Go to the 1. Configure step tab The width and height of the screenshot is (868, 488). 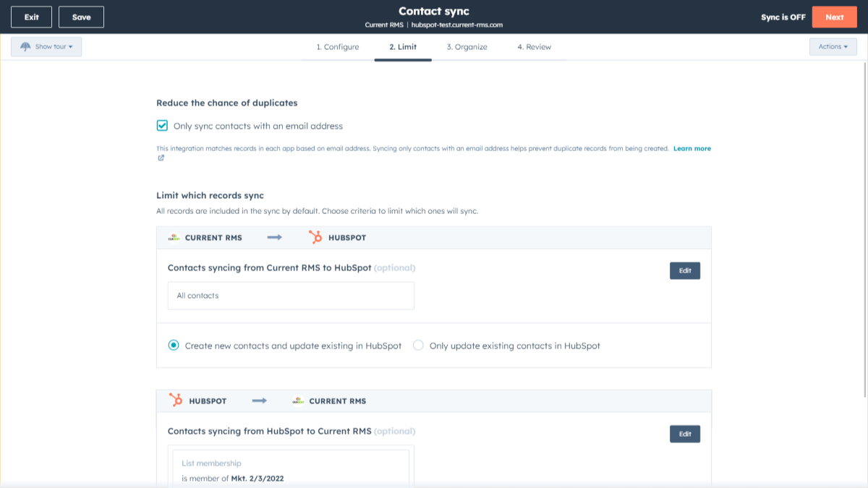click(x=337, y=47)
